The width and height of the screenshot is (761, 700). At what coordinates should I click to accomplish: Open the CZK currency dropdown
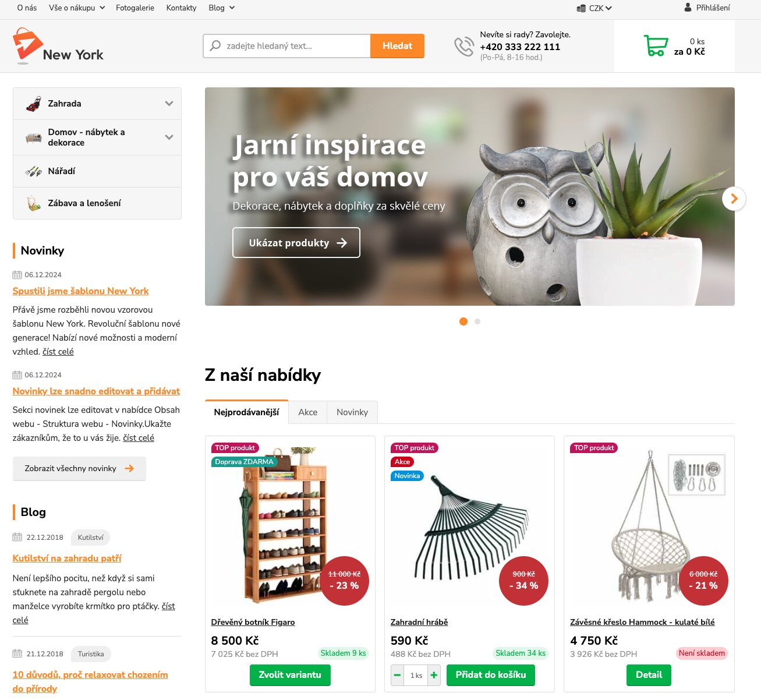pos(594,8)
